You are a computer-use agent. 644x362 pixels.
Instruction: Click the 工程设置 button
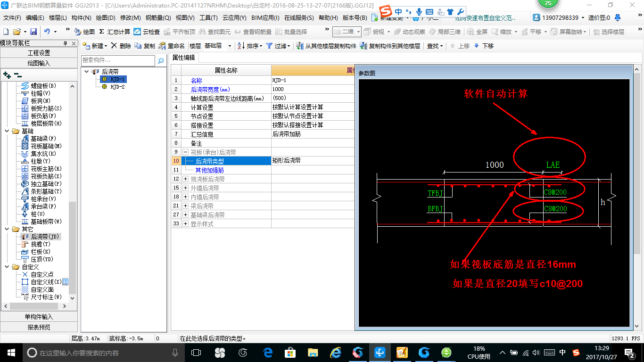tap(39, 53)
